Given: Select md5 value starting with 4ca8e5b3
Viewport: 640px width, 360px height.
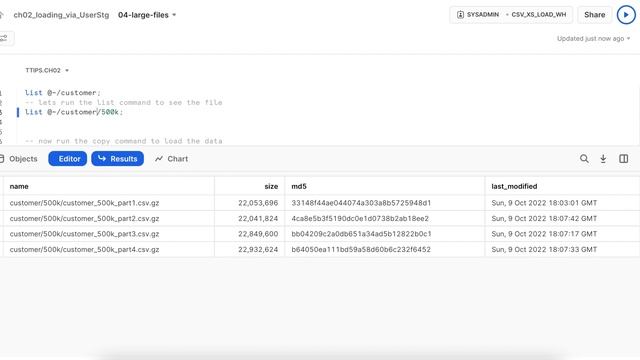Looking at the screenshot, I should pos(384,218).
